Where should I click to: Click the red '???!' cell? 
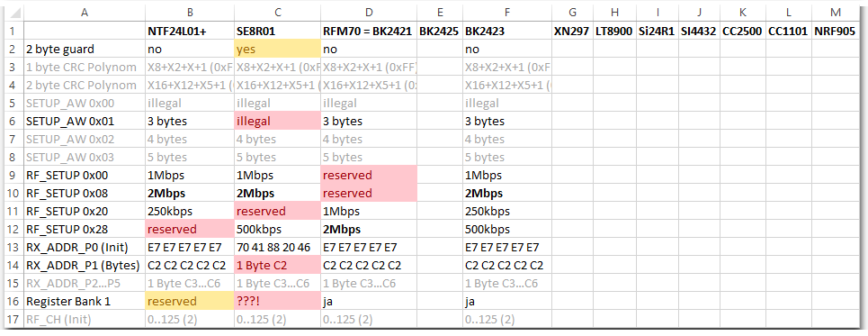pos(277,301)
